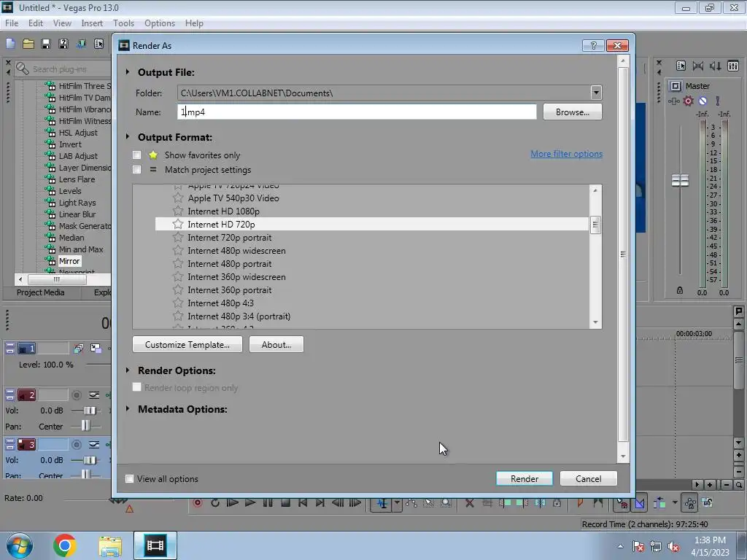Click the Stop button in transport bar
Screen dimensions: 747x560
click(x=285, y=502)
